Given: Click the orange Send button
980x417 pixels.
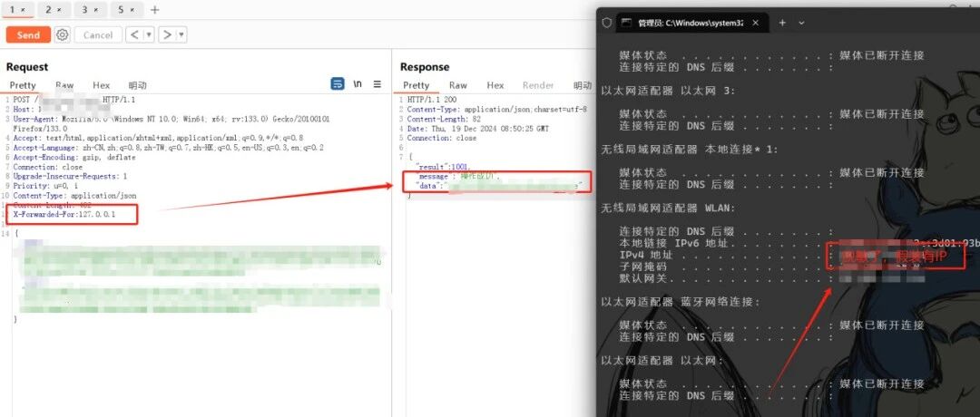Looking at the screenshot, I should [x=28, y=35].
